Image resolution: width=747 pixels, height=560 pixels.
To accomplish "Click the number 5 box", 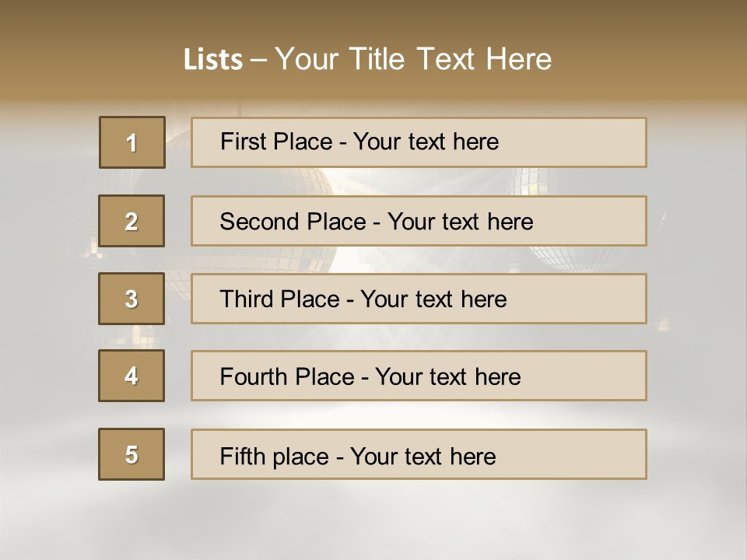I will 132,454.
